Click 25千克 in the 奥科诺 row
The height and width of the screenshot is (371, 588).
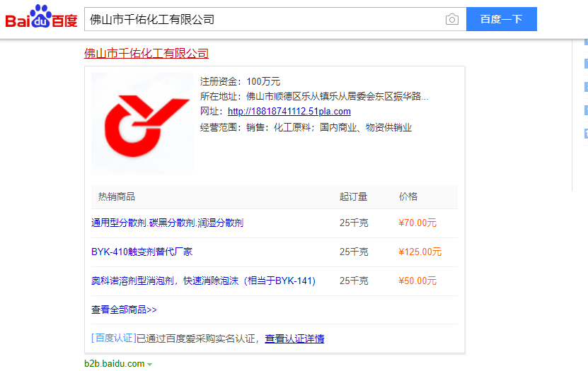click(x=354, y=281)
